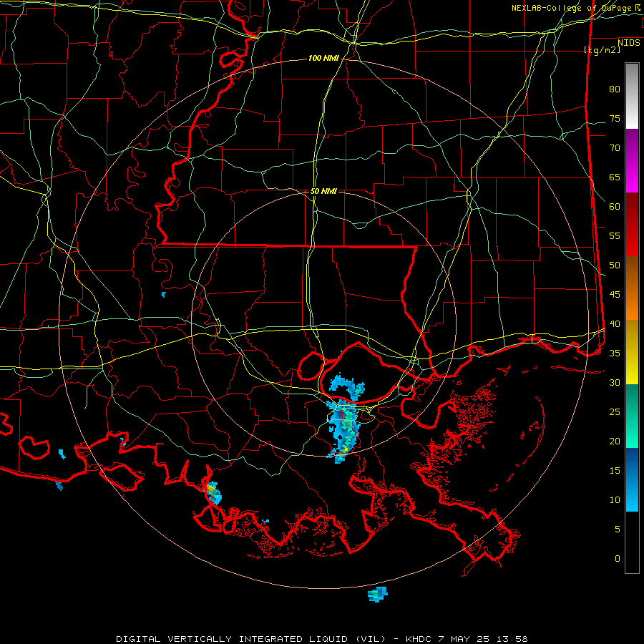Click the large echo cluster south of the lake

tap(343, 431)
